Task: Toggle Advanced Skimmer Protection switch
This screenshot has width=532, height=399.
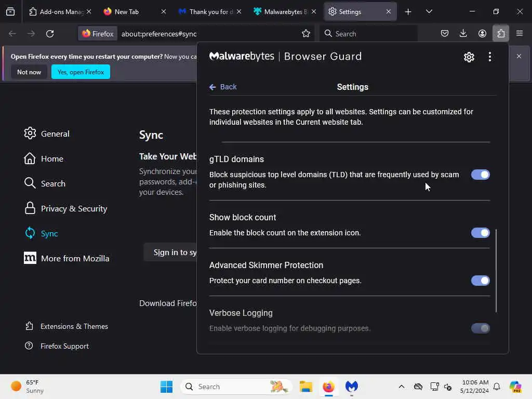Action: (480, 281)
